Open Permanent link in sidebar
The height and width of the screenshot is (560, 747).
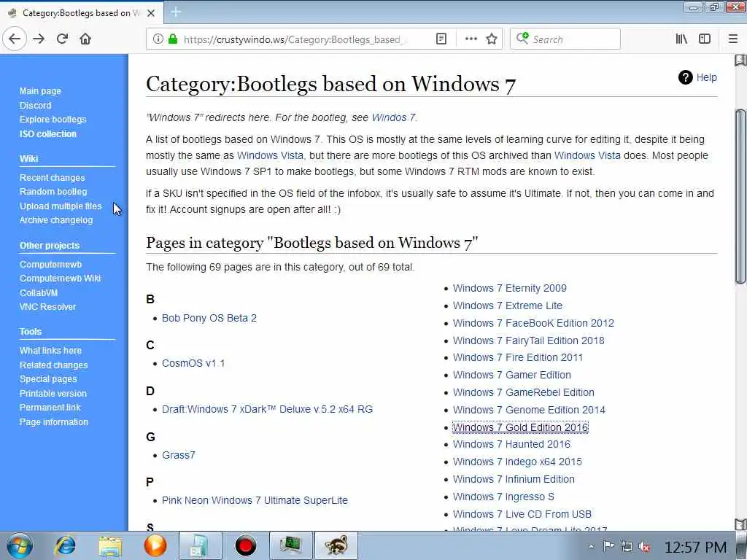50,408
